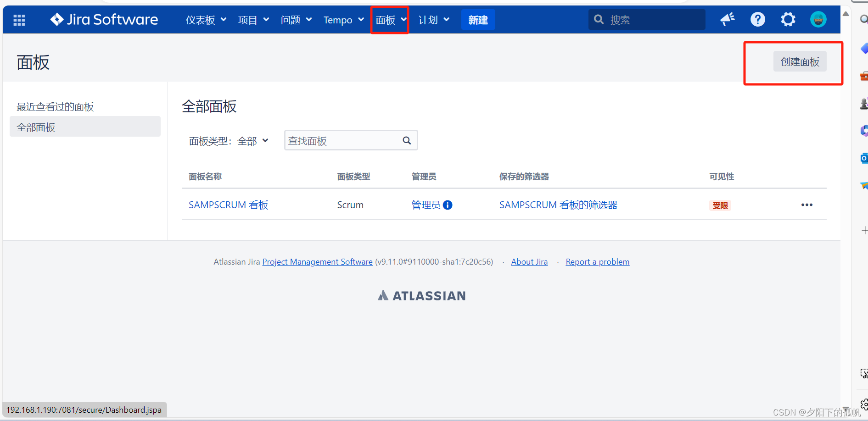
Task: Click the info icon next to 管理员
Action: pyautogui.click(x=448, y=205)
